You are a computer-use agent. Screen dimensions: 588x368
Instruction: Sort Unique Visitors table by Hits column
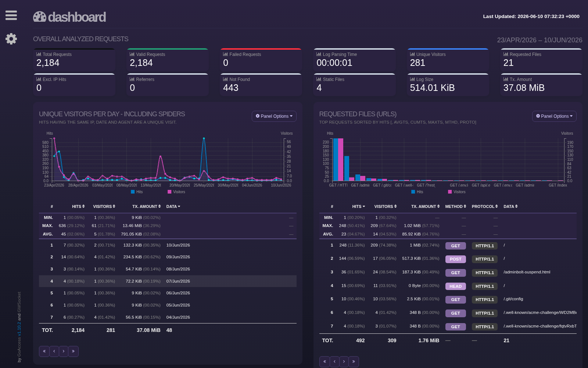78,206
